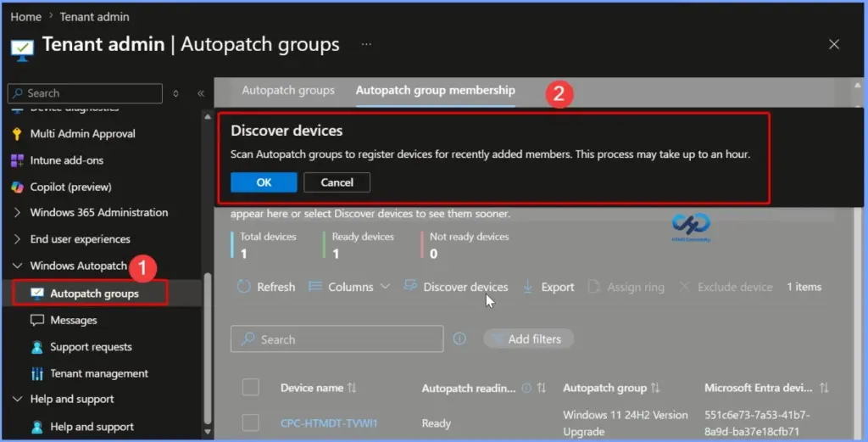The height and width of the screenshot is (442, 868).
Task: Click the Messages chat icon
Action: (37, 320)
